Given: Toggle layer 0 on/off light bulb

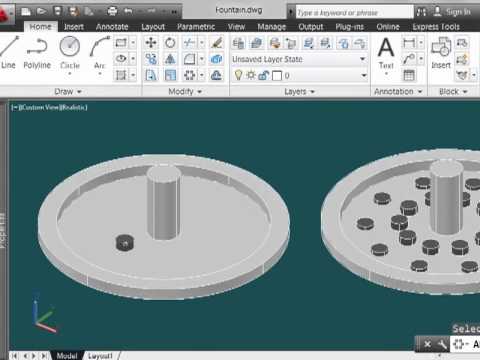Looking at the screenshot, I should pos(238,75).
